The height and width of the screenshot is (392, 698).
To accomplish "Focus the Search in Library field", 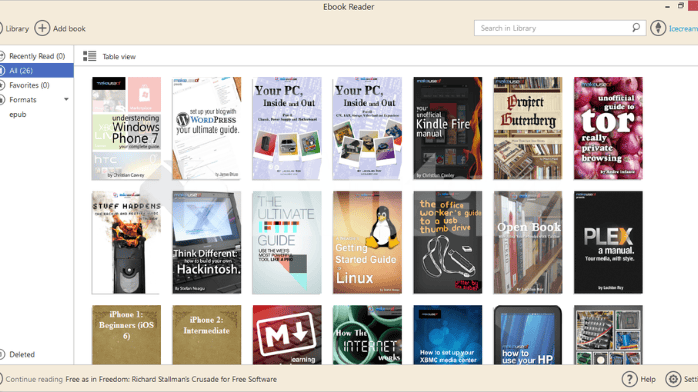I will (x=560, y=28).
